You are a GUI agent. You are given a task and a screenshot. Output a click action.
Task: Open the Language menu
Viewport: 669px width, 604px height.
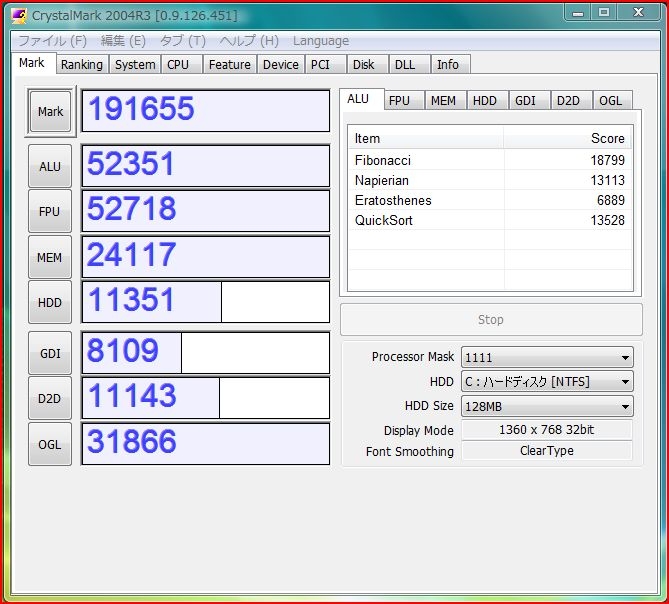(x=321, y=41)
